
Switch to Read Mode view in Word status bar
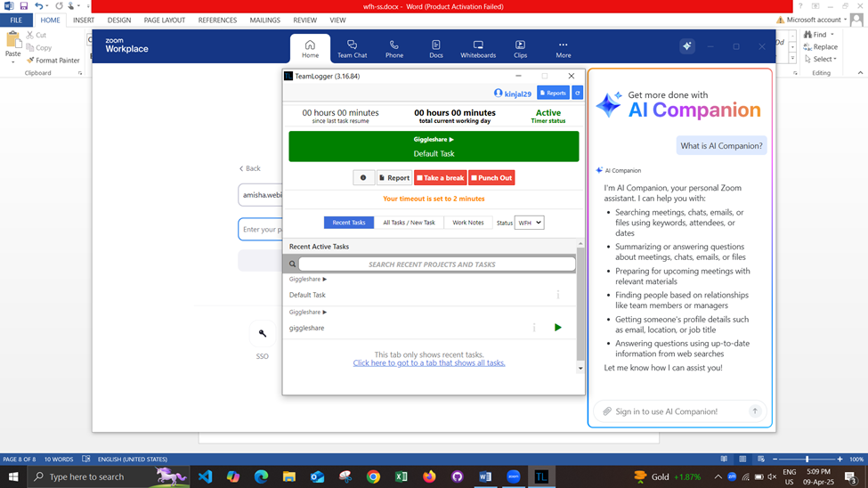coord(724,459)
